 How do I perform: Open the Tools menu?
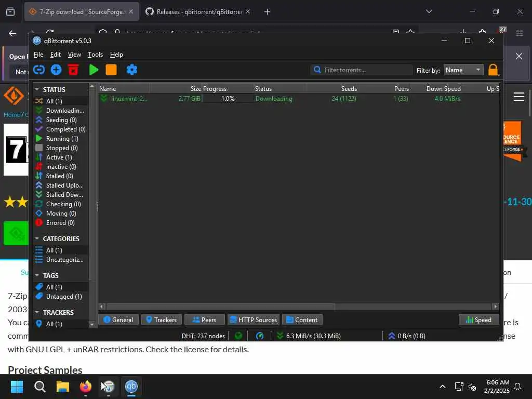(95, 55)
